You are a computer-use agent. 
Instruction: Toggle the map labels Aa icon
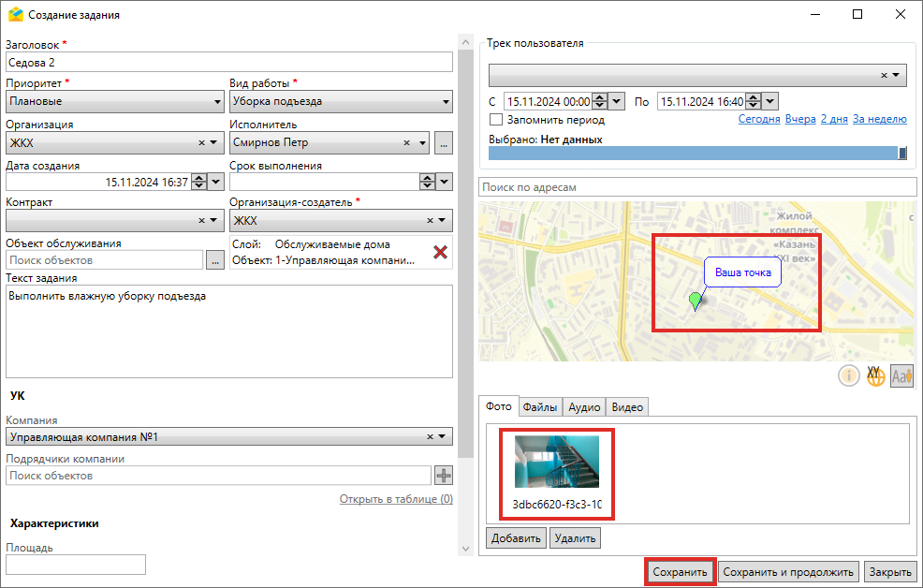901,375
